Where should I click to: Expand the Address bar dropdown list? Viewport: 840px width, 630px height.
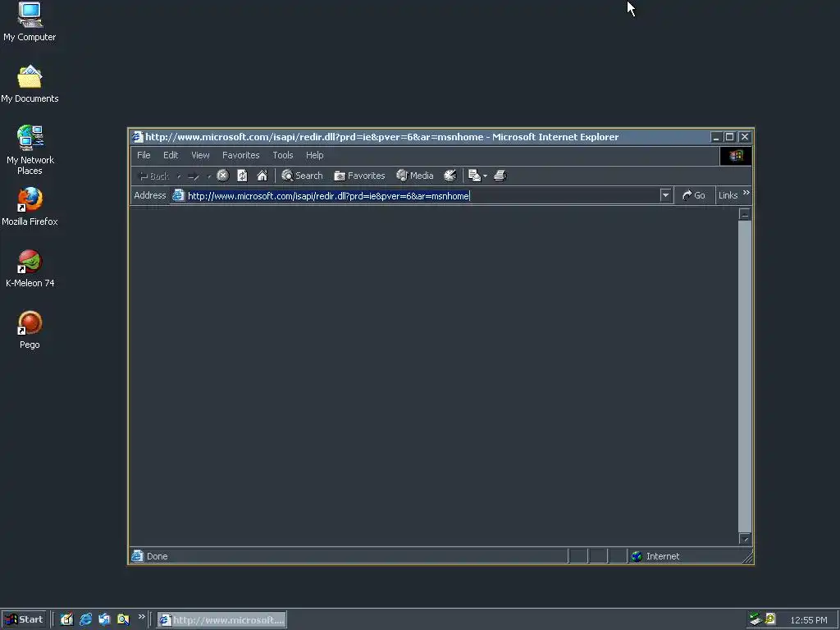pyautogui.click(x=665, y=195)
